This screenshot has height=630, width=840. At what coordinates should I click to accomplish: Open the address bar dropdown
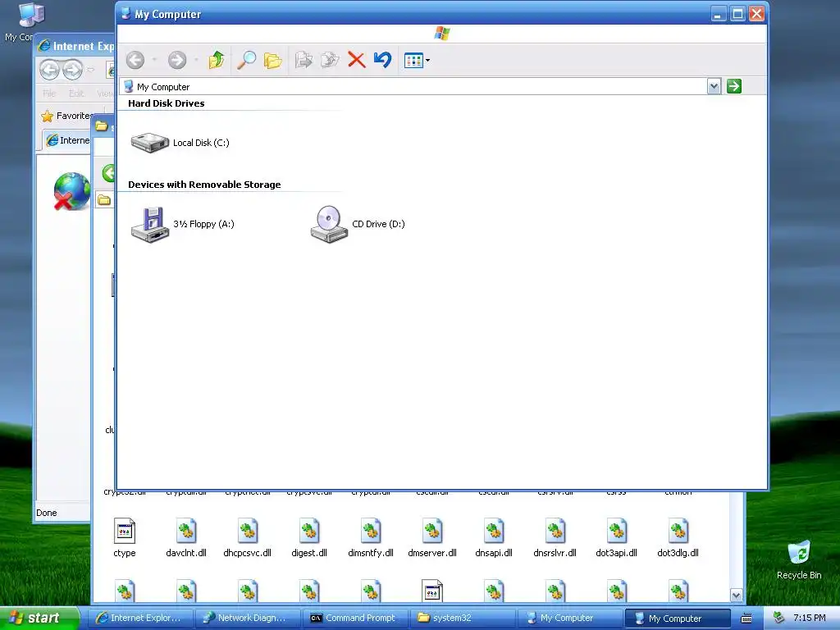[714, 86]
